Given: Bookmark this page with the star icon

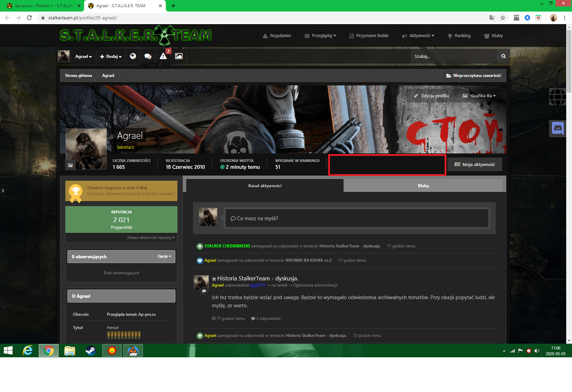Looking at the screenshot, I should [503, 18].
